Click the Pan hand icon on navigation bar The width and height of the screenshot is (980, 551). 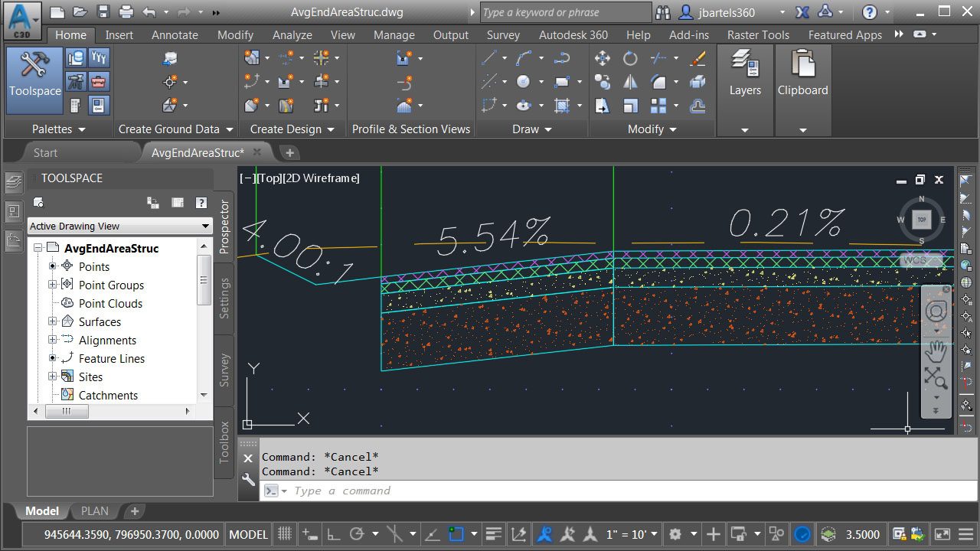pyautogui.click(x=936, y=352)
